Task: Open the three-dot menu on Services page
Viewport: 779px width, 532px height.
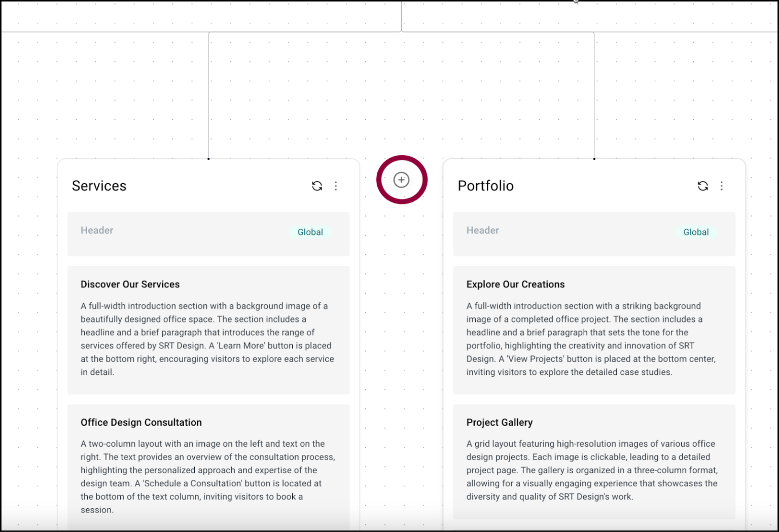Action: tap(336, 186)
